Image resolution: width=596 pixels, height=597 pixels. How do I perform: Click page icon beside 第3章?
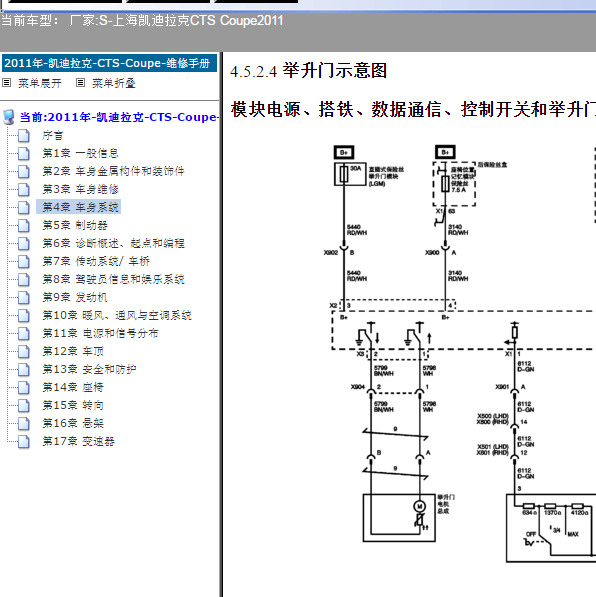point(24,189)
